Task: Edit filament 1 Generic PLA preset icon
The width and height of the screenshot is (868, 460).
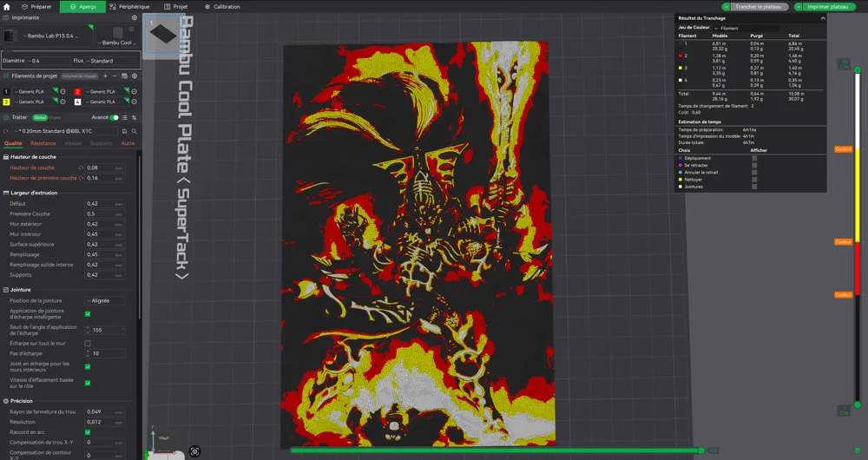Action: point(62,92)
